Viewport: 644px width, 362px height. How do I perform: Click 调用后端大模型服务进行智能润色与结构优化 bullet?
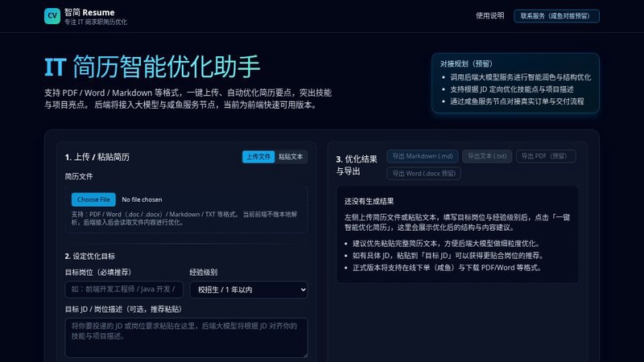pyautogui.click(x=520, y=77)
